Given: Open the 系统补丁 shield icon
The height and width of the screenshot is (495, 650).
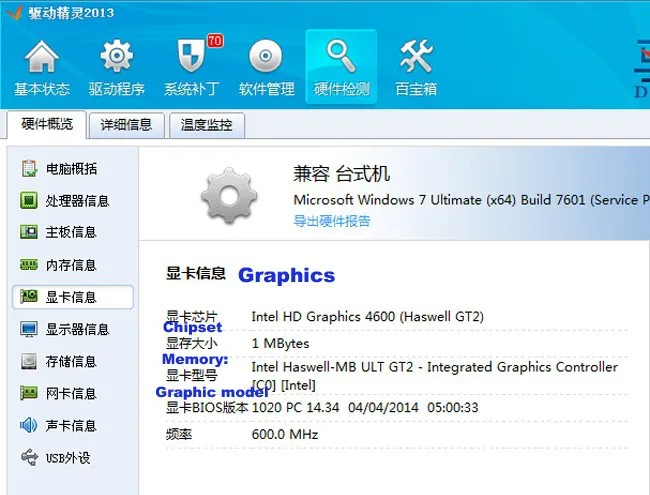Looking at the screenshot, I should pos(191,56).
